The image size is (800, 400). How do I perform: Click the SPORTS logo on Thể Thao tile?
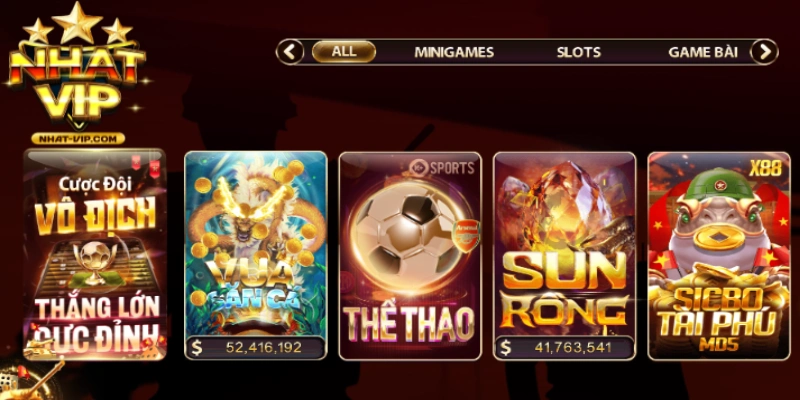coord(442,167)
